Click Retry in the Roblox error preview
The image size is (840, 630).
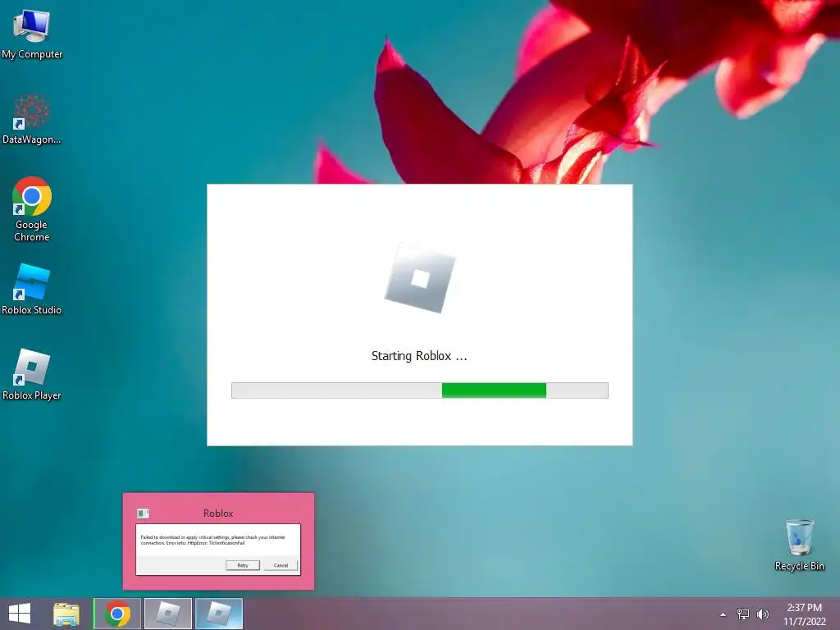tap(243, 565)
